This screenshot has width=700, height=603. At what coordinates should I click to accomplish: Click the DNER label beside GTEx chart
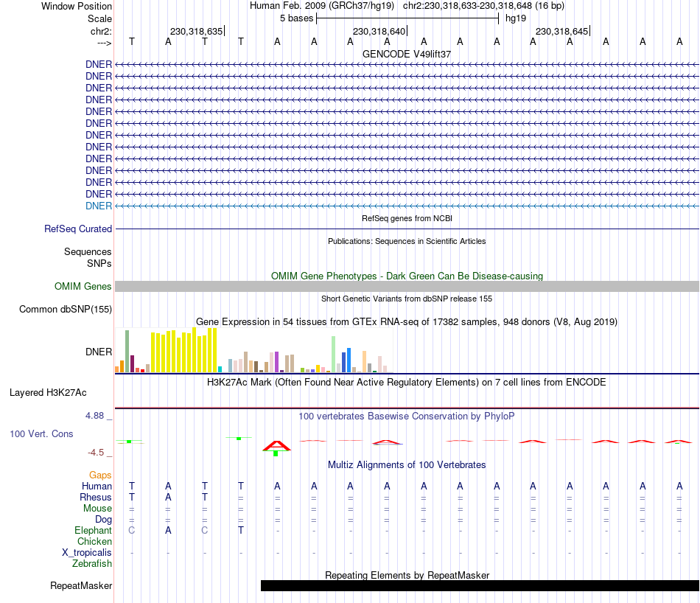point(99,352)
